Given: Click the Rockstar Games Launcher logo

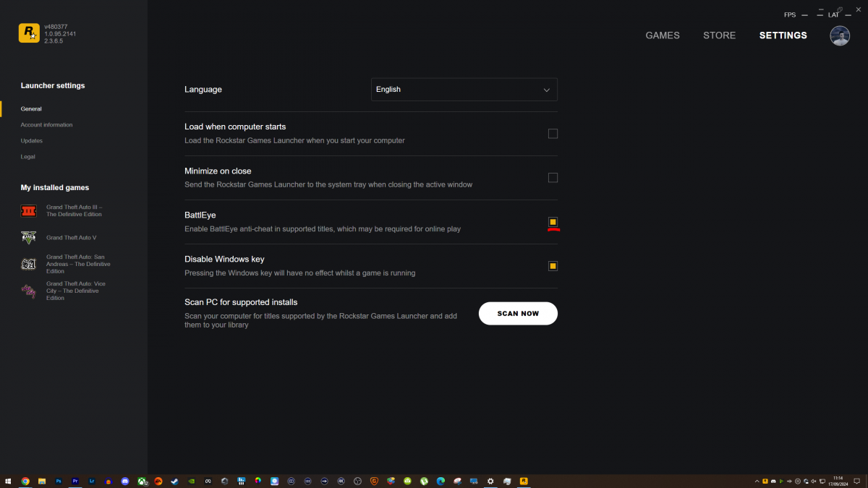Looking at the screenshot, I should [29, 33].
